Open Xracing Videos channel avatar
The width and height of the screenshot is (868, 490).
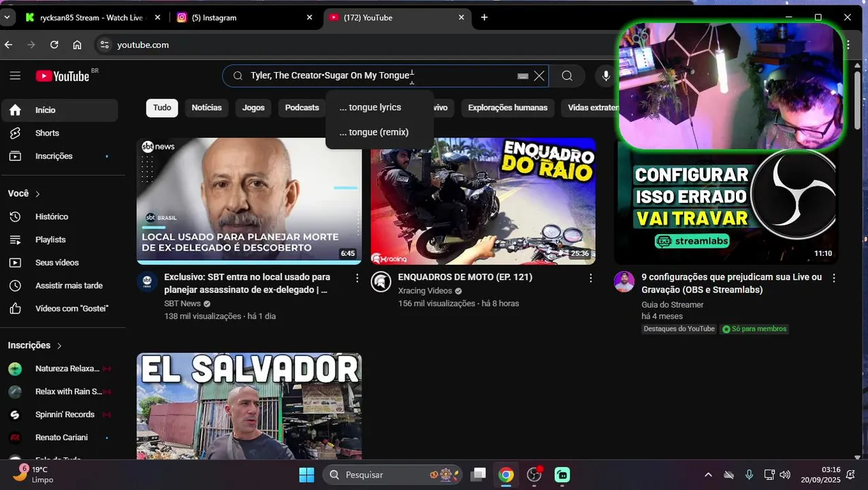(381, 282)
